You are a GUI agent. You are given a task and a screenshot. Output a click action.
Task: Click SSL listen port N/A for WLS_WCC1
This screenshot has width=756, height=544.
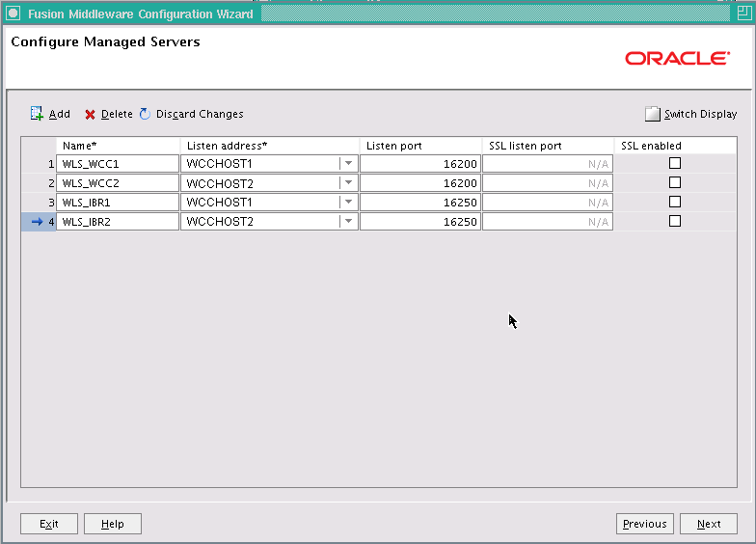(x=548, y=164)
